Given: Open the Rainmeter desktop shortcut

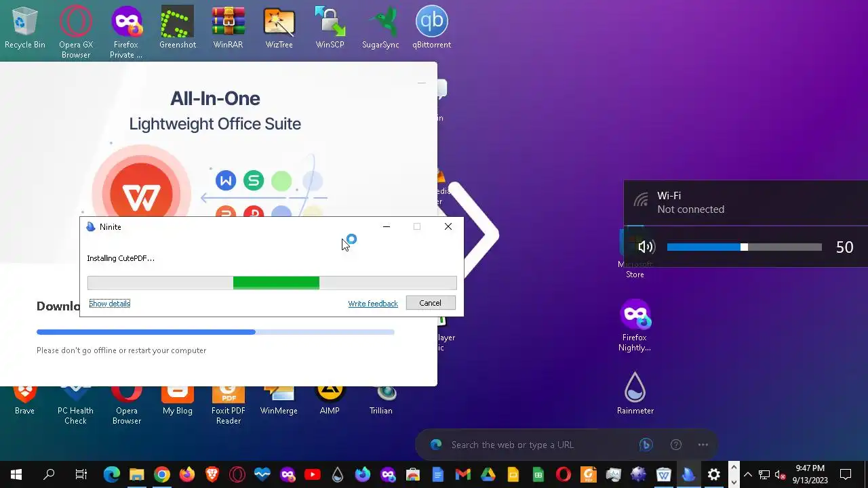Looking at the screenshot, I should pyautogui.click(x=635, y=393).
